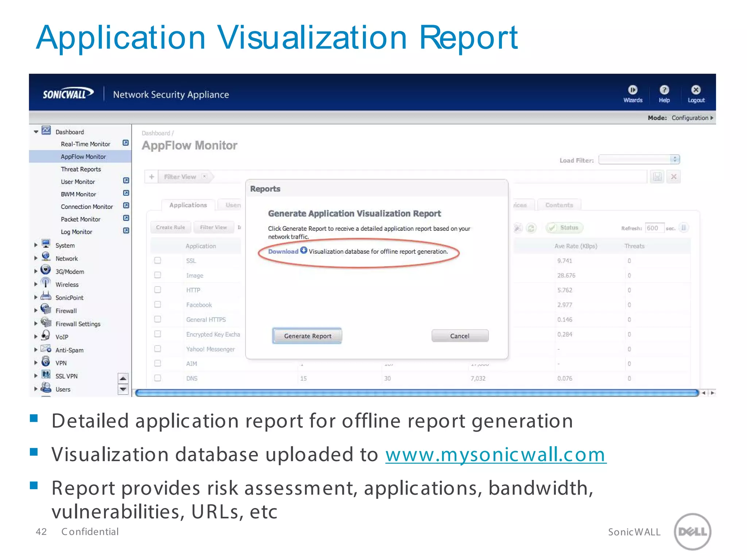The width and height of the screenshot is (747, 560).
Task: Pop out BWM Monitor in new window
Action: 126,193
